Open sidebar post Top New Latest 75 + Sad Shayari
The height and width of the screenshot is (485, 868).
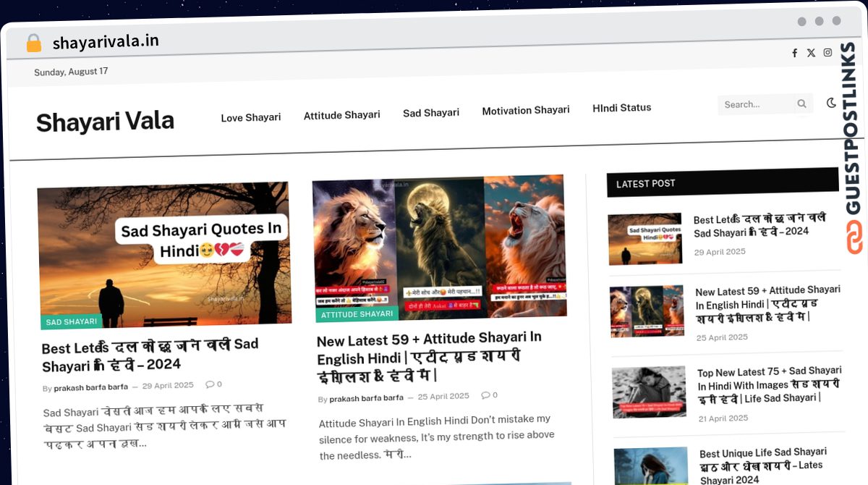[x=769, y=384]
